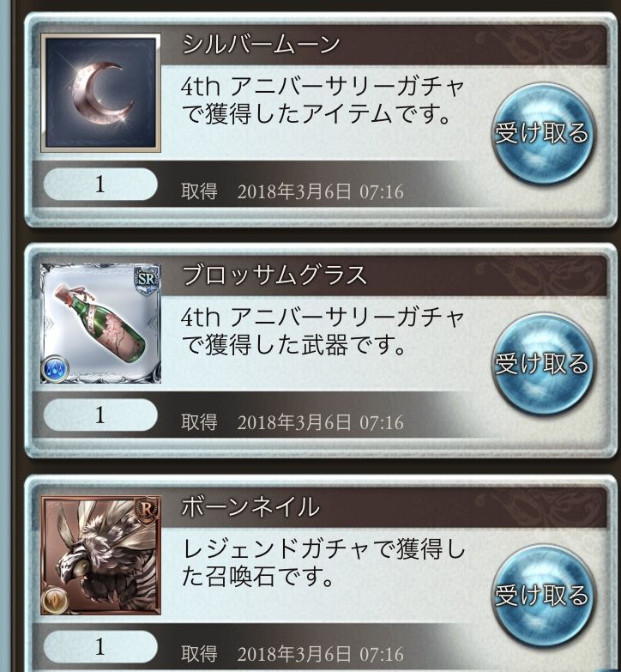621x672 pixels.
Task: Click quantity 1 pill under Silver Moon
Action: (x=100, y=185)
